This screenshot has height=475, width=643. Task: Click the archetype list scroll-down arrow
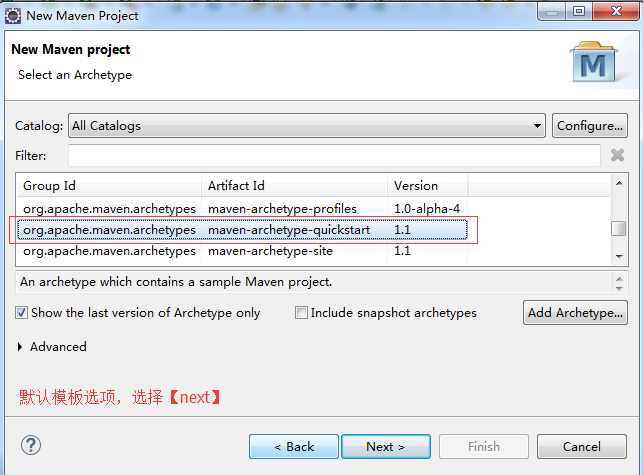[619, 256]
